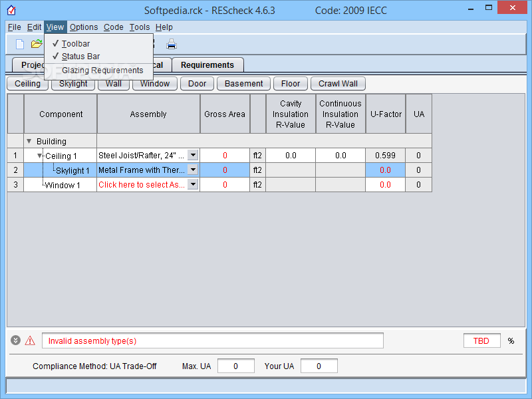Collapse the Ceiling 1 tree node

40,156
